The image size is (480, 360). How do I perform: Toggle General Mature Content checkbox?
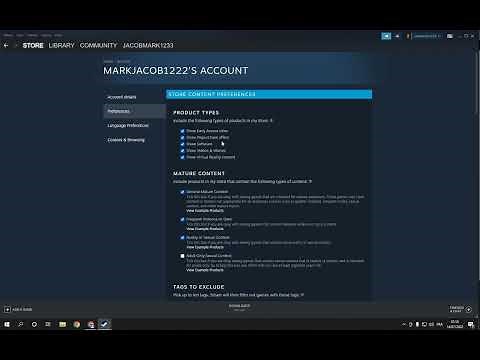click(182, 192)
